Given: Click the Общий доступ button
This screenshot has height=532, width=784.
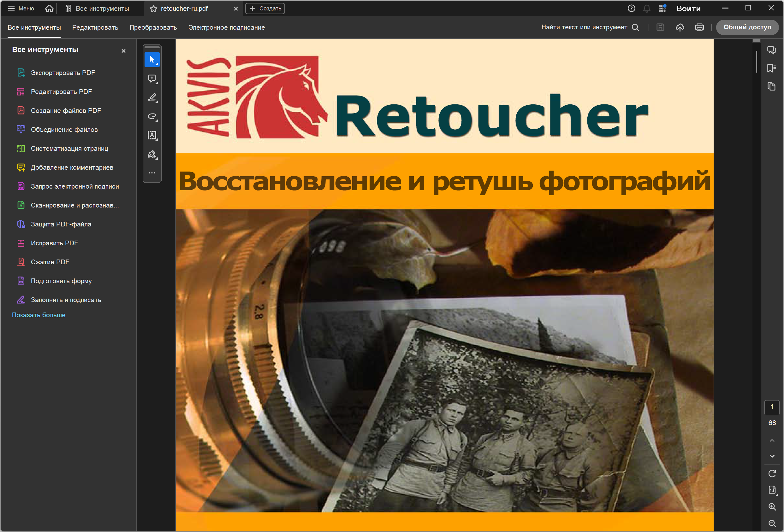Looking at the screenshot, I should click(747, 27).
